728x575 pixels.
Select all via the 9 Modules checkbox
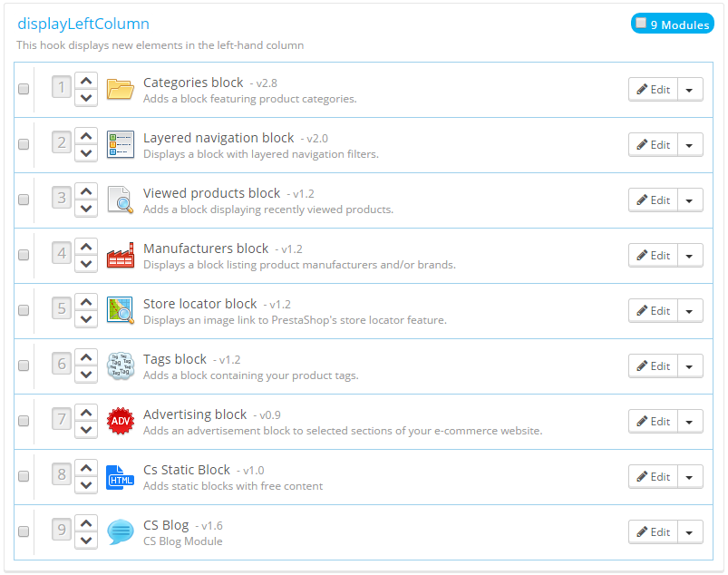tap(642, 24)
